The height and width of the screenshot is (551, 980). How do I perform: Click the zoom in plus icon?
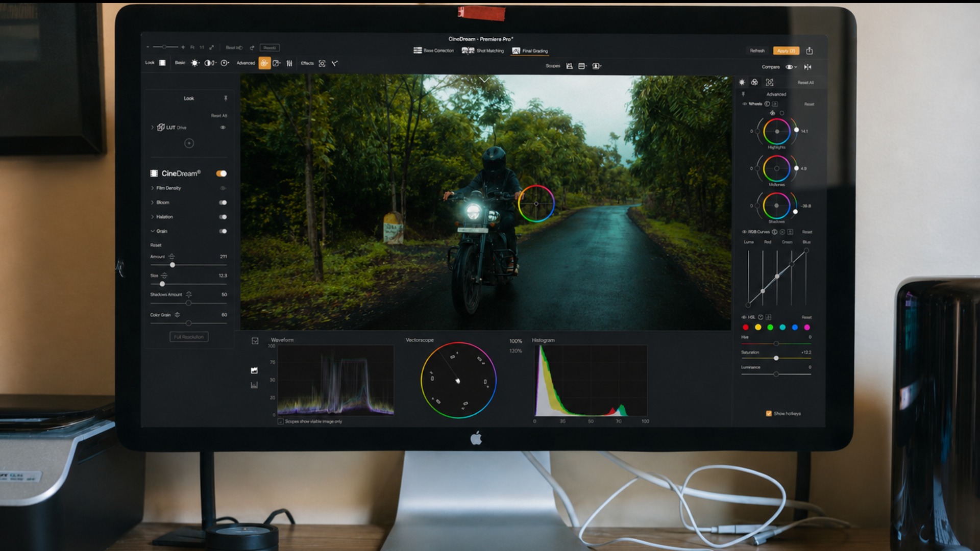[183, 47]
